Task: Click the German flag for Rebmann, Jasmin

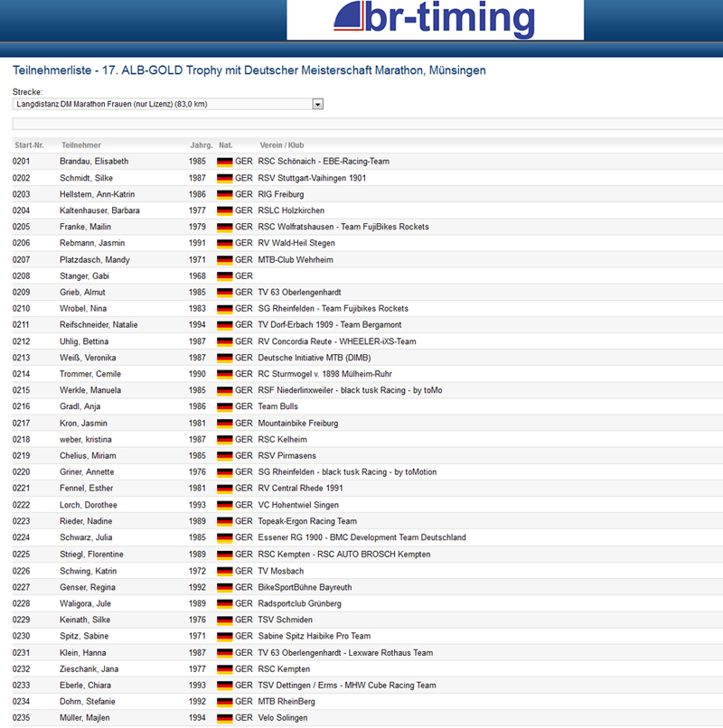Action: tap(225, 243)
